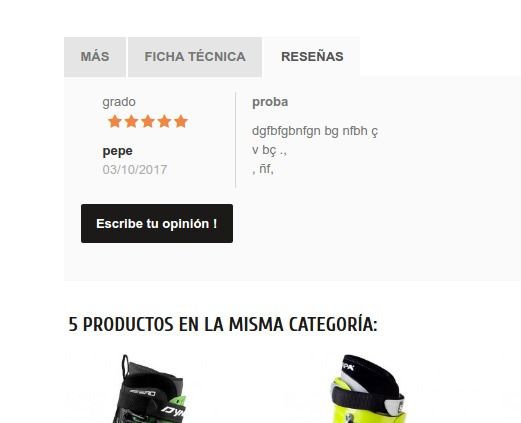This screenshot has height=423, width=521.
Task: Click the reviewer name pepe
Action: (117, 151)
